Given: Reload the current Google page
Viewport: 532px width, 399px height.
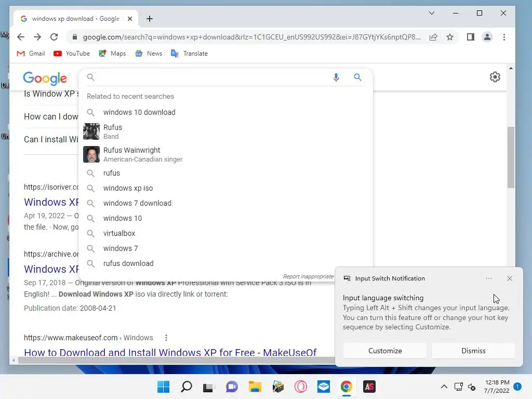Looking at the screenshot, I should point(54,37).
